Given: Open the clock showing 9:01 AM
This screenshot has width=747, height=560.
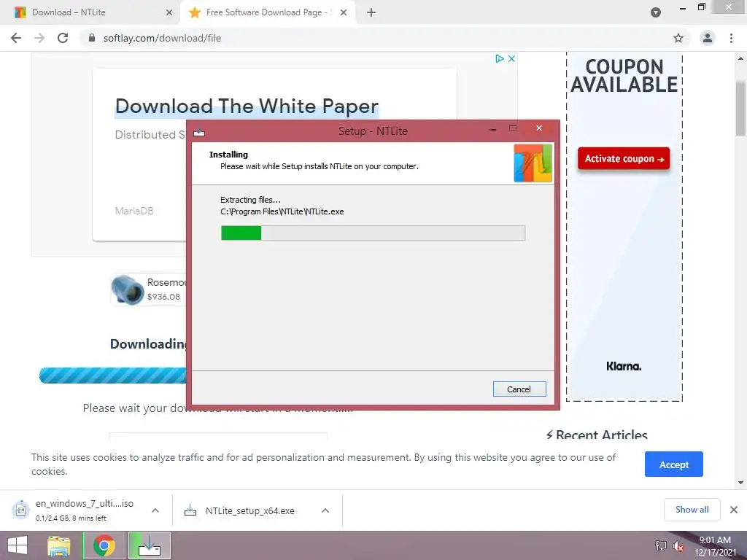Looking at the screenshot, I should 715,545.
